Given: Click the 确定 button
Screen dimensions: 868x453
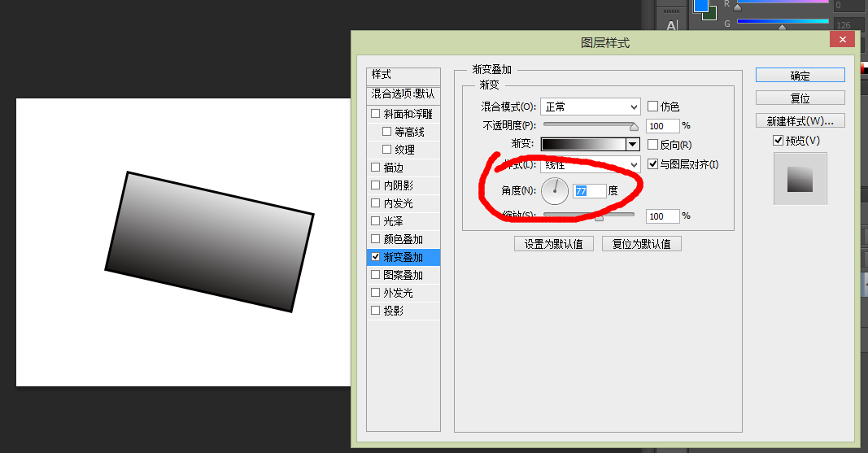Looking at the screenshot, I should tap(800, 75).
